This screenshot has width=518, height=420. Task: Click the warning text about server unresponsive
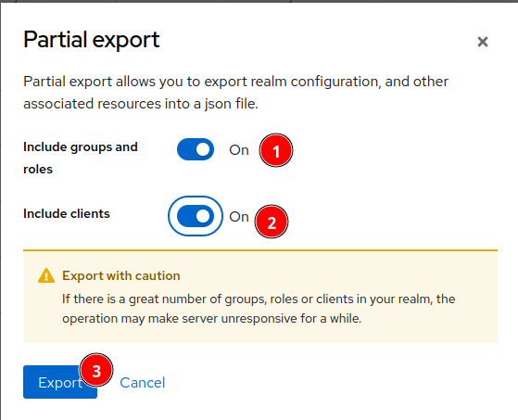(x=259, y=309)
